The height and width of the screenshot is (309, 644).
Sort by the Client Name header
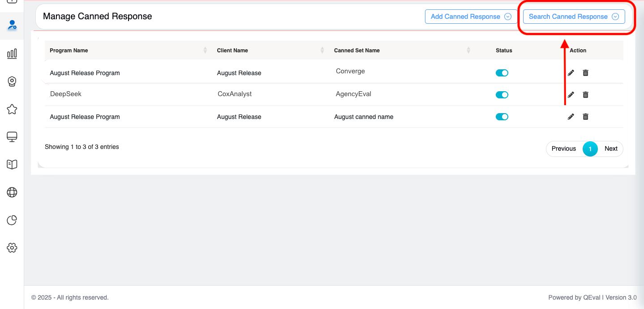pyautogui.click(x=232, y=51)
